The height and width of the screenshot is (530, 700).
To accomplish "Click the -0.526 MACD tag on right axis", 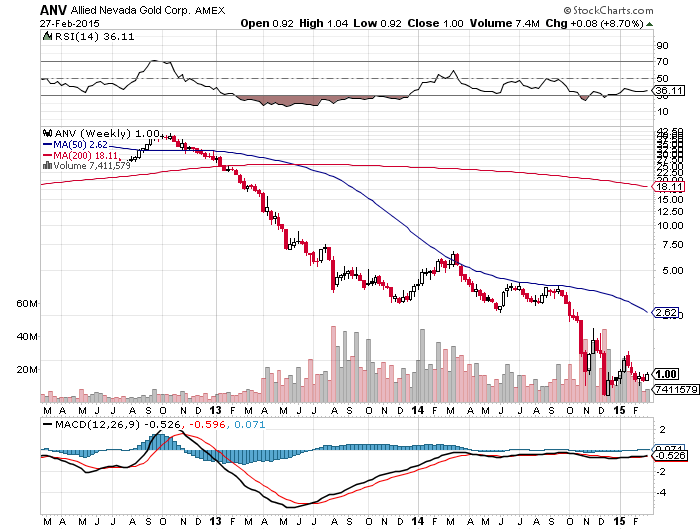I will [670, 456].
